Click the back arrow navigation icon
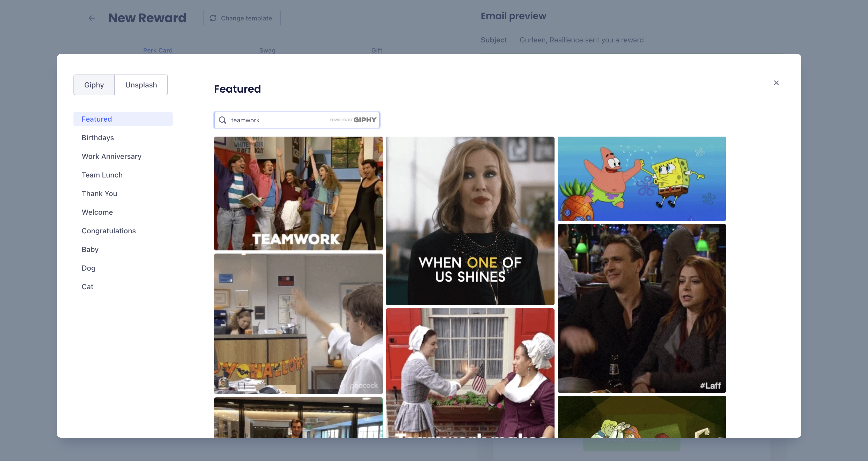 tap(92, 18)
